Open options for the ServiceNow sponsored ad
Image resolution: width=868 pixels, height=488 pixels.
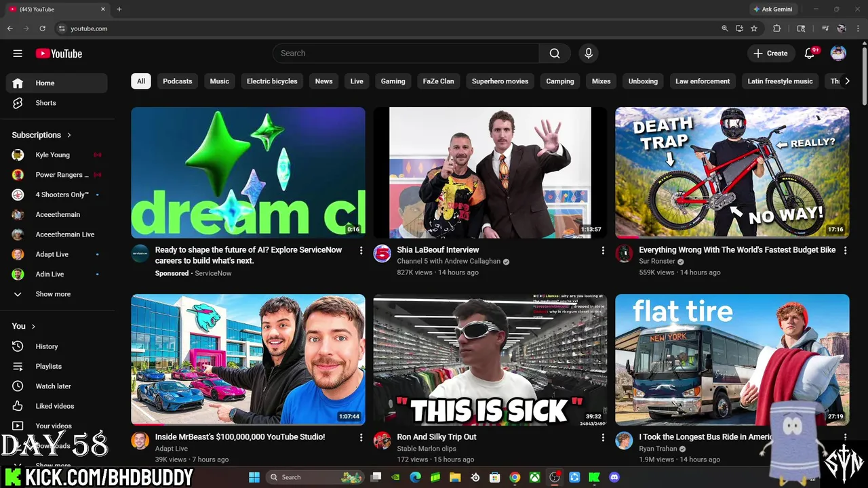click(361, 251)
